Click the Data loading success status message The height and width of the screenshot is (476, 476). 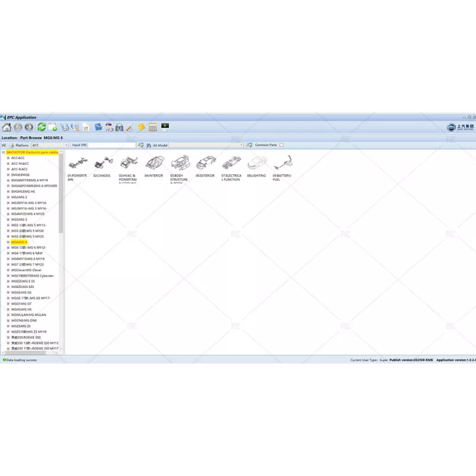pos(21,361)
